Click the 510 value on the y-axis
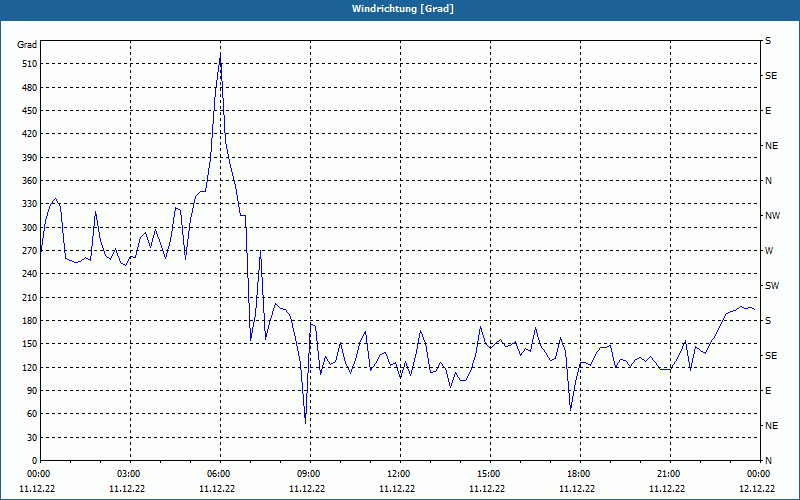 pos(30,64)
